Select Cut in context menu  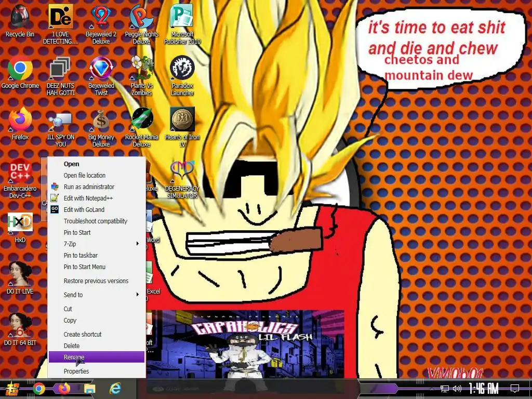point(96,309)
